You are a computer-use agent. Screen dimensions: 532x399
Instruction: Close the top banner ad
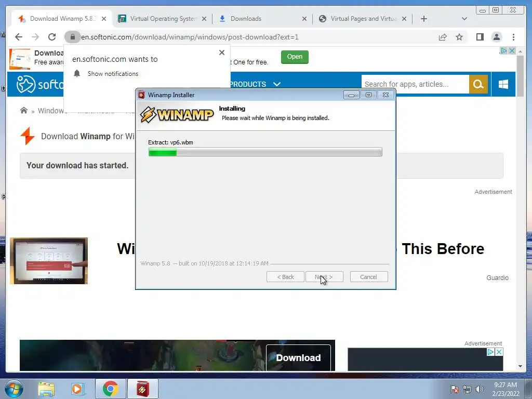(512, 50)
